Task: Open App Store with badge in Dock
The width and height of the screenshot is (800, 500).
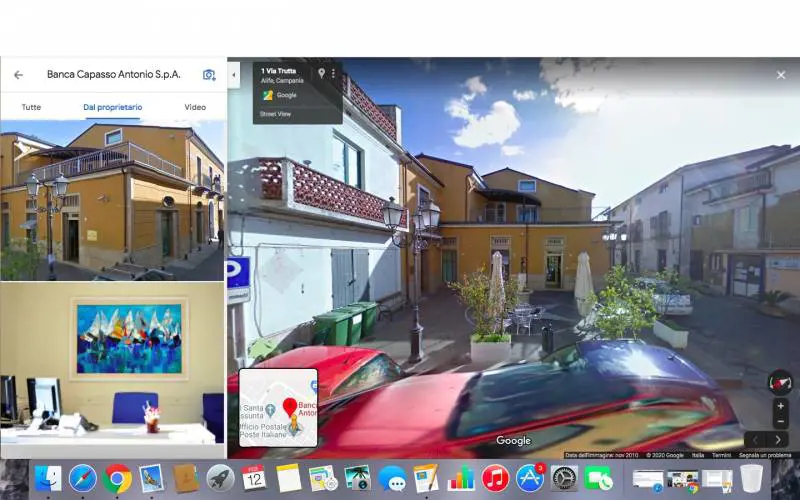Action: [x=530, y=479]
